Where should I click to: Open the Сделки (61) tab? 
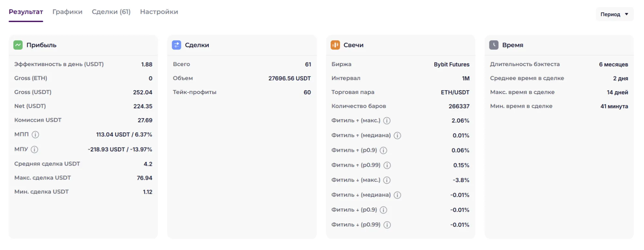111,12
